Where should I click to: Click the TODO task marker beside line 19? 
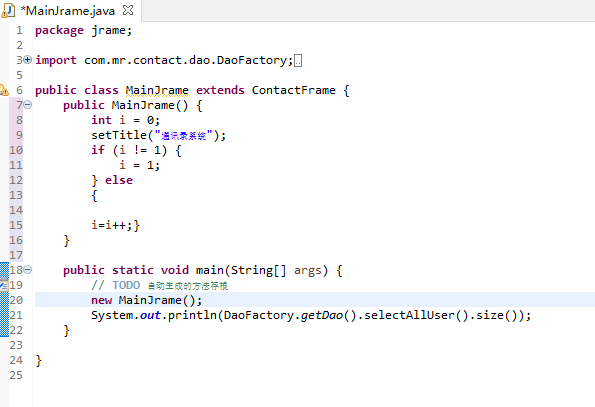pos(4,285)
